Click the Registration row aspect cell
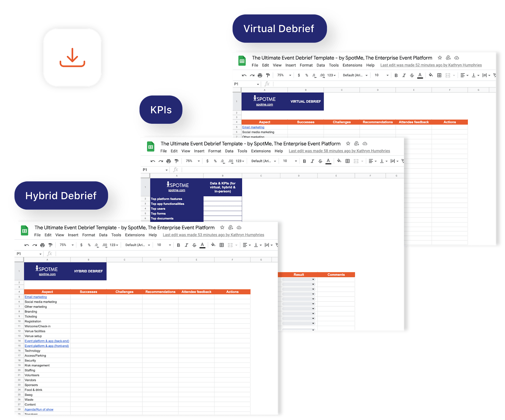Image resolution: width=505 pixels, height=420 pixels. pos(33,321)
